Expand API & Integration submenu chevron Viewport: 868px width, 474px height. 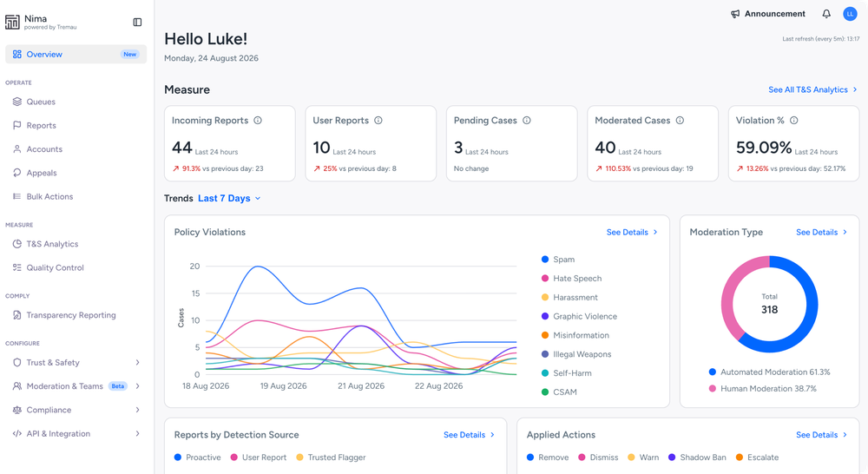click(137, 433)
